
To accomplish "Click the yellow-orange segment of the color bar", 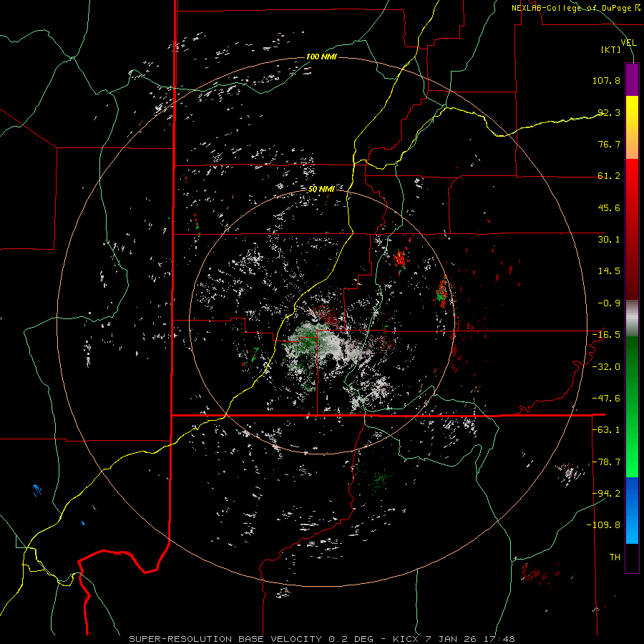I will tap(632, 127).
